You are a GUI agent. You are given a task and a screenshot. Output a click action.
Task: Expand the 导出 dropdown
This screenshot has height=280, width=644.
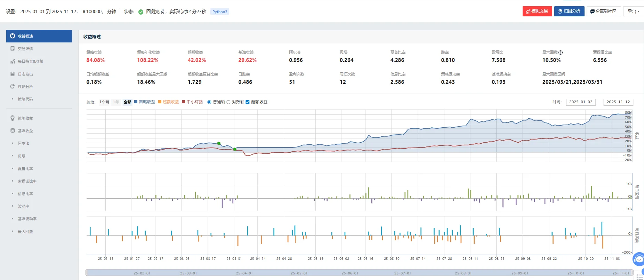(x=634, y=11)
